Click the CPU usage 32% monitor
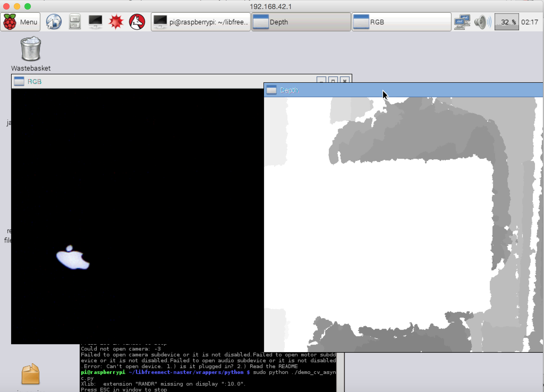The height and width of the screenshot is (392, 544). click(x=506, y=22)
